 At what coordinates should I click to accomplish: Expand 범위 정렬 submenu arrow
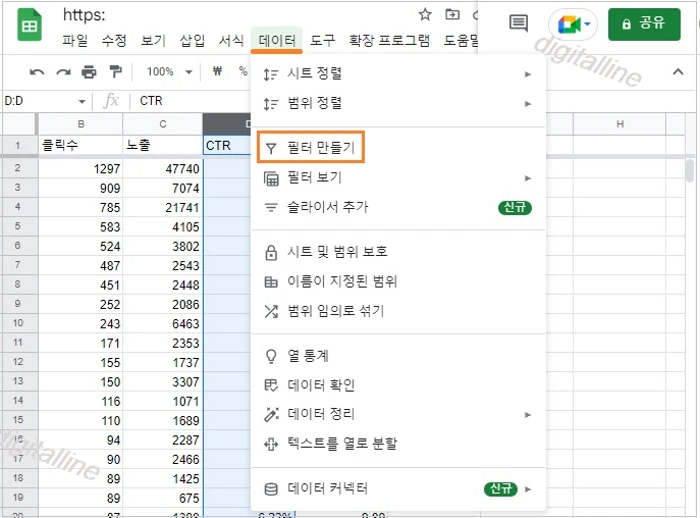click(528, 104)
